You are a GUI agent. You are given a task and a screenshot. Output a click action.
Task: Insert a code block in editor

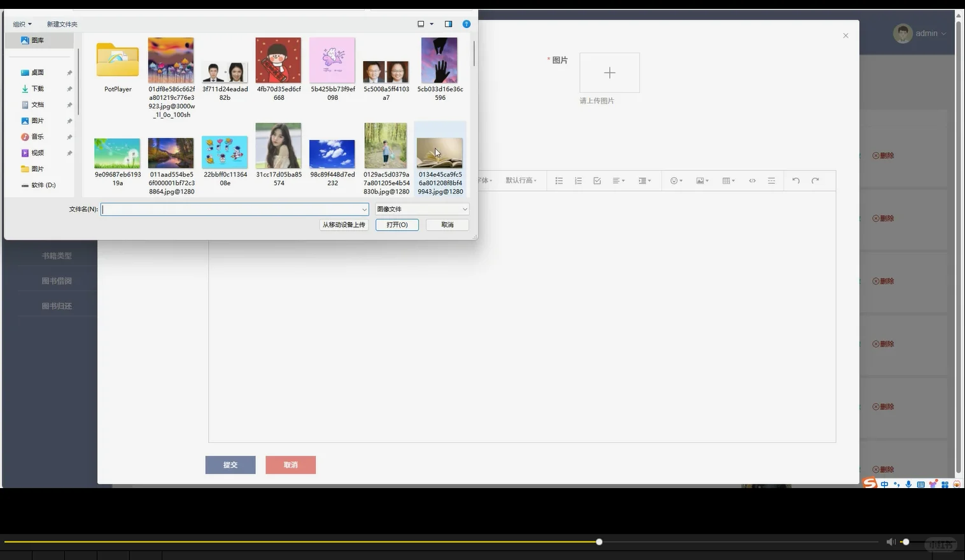[x=752, y=181]
